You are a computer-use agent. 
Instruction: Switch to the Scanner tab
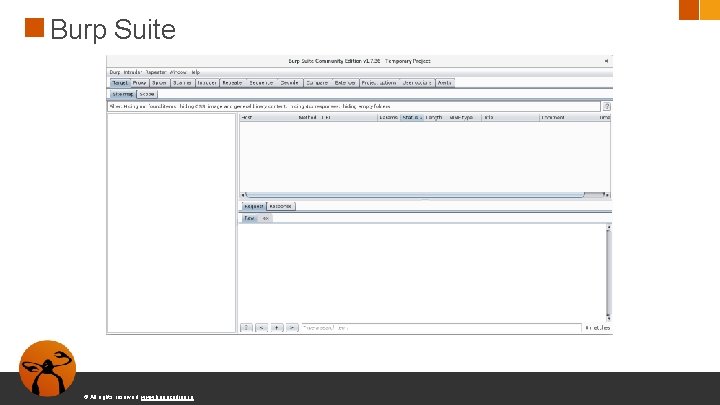tap(182, 83)
